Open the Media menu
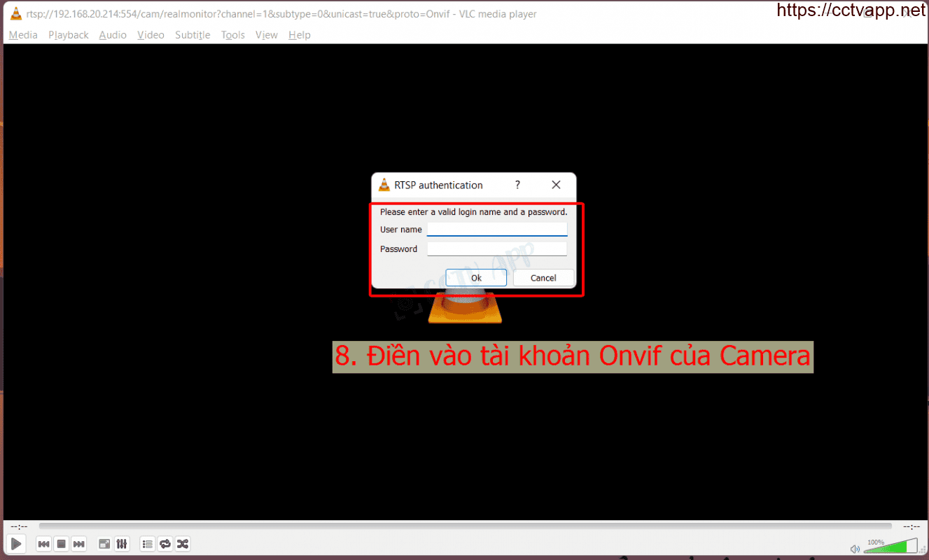The height and width of the screenshot is (560, 929). [23, 35]
